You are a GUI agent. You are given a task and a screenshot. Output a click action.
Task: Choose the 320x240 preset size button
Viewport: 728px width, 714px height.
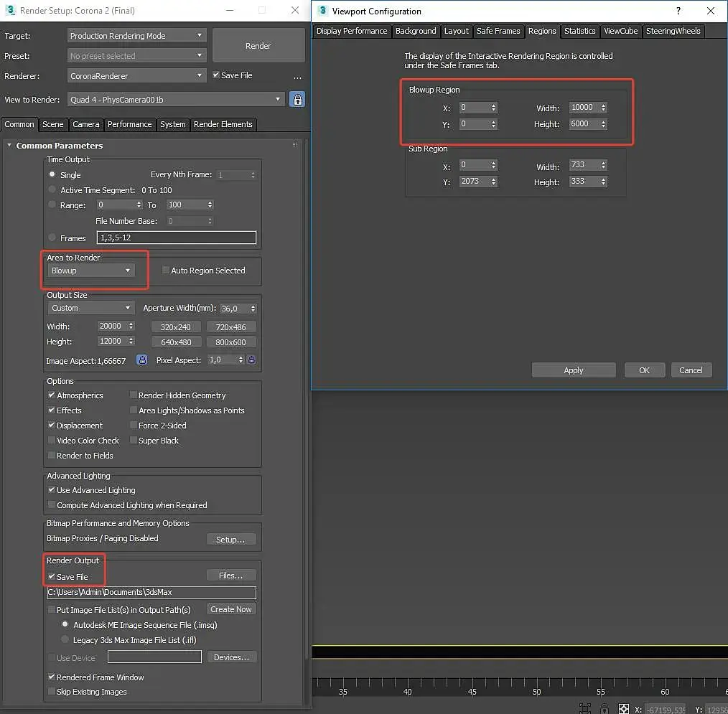click(176, 327)
